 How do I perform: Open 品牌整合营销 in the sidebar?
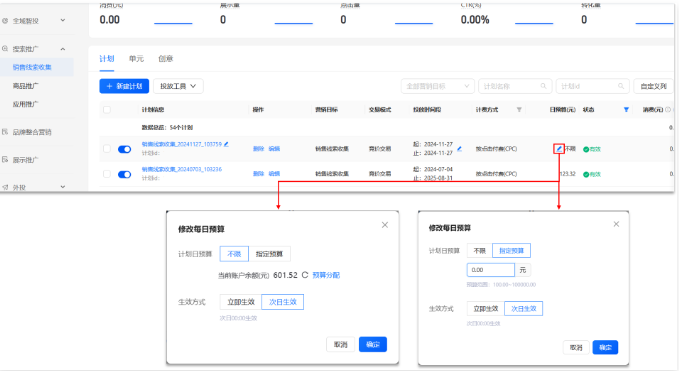32,132
